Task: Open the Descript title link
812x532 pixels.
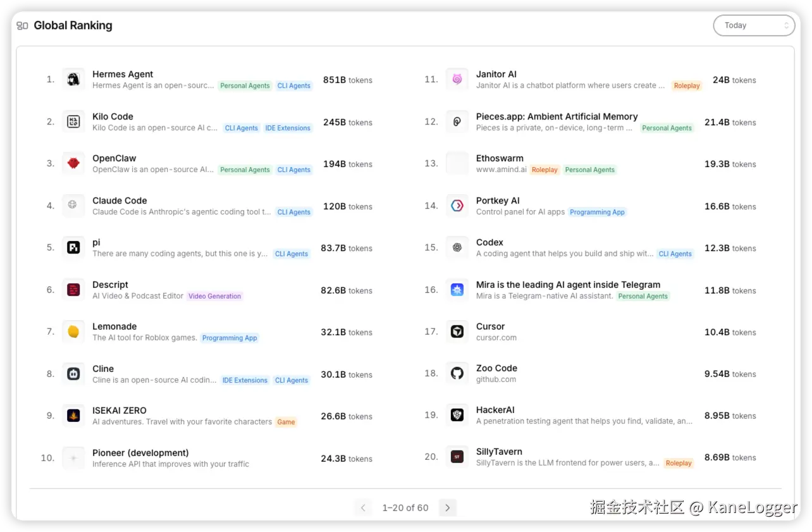Action: tap(110, 285)
